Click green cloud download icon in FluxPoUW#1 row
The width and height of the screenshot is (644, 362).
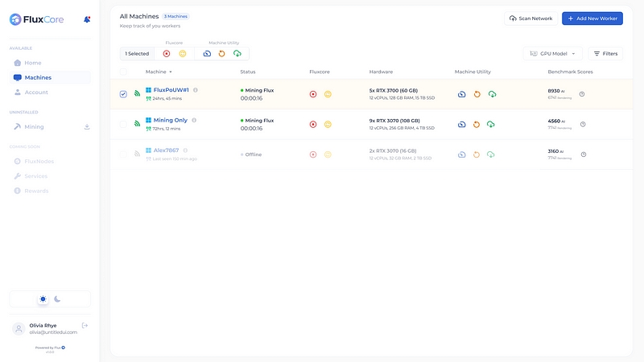tap(492, 94)
